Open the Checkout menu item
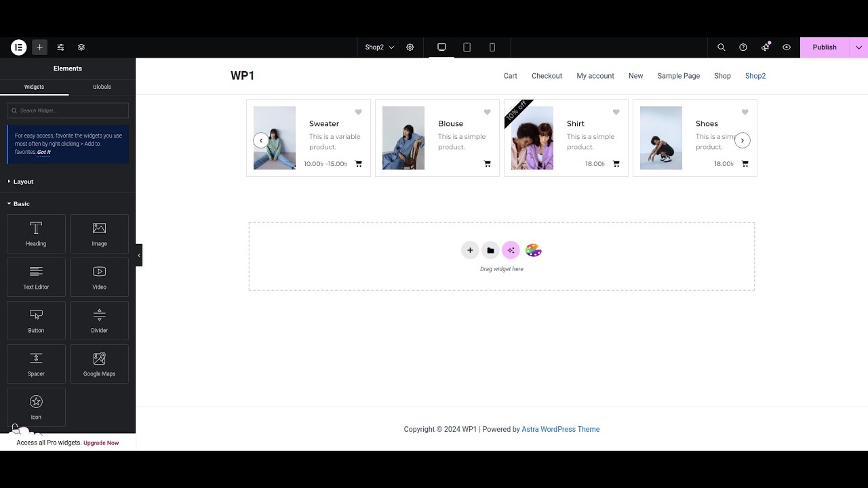This screenshot has width=868, height=488. [x=547, y=76]
